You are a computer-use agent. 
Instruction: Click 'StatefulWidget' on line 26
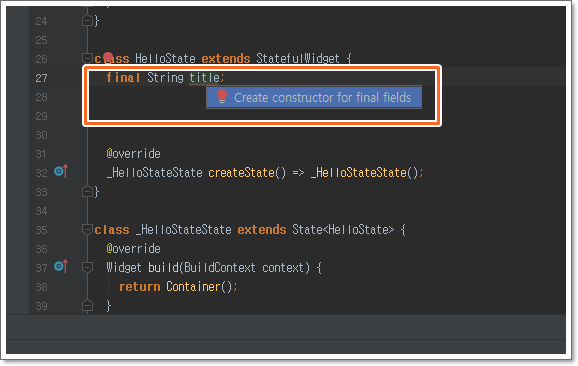[x=297, y=58]
